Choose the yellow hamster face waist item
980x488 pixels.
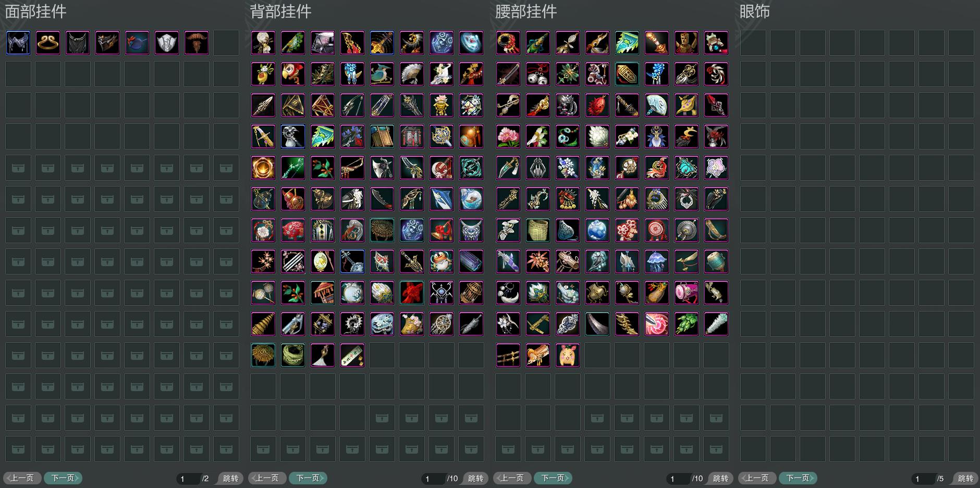pos(568,355)
